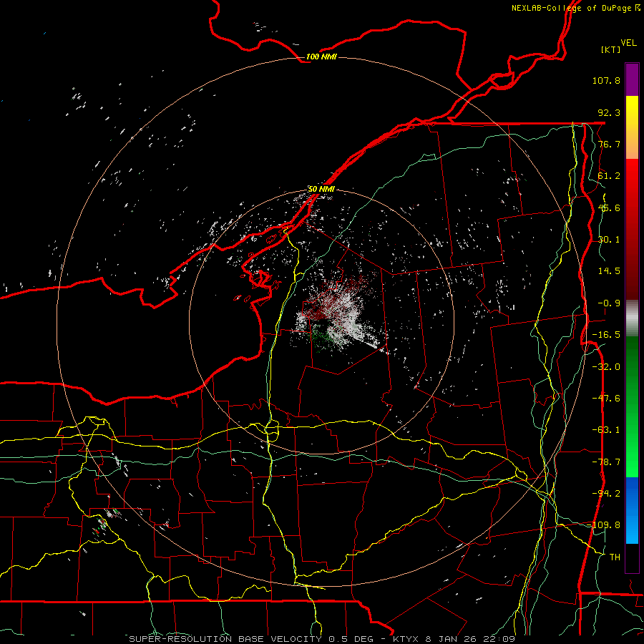The image size is (644, 644).
Task: Click the blue band of velocity color bar
Action: [x=632, y=510]
